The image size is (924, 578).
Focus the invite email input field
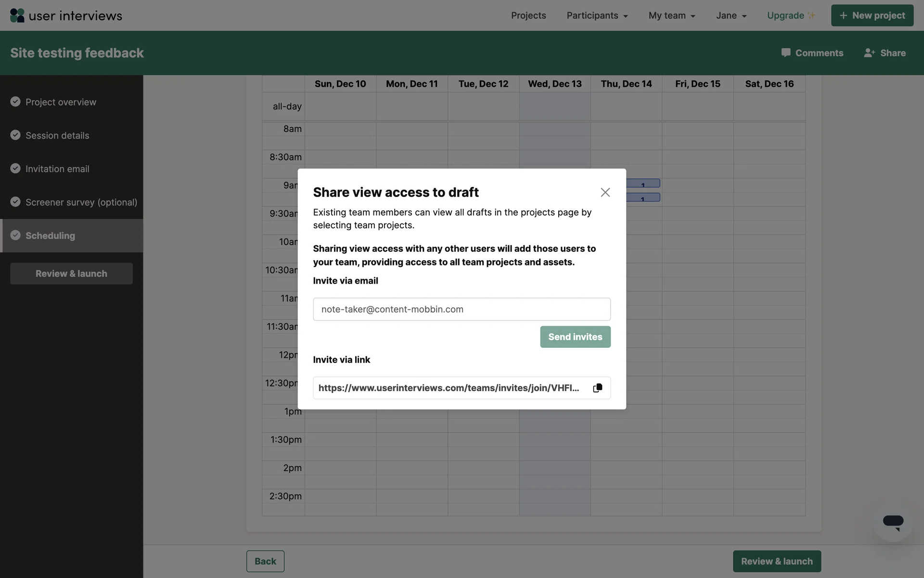pos(461,309)
